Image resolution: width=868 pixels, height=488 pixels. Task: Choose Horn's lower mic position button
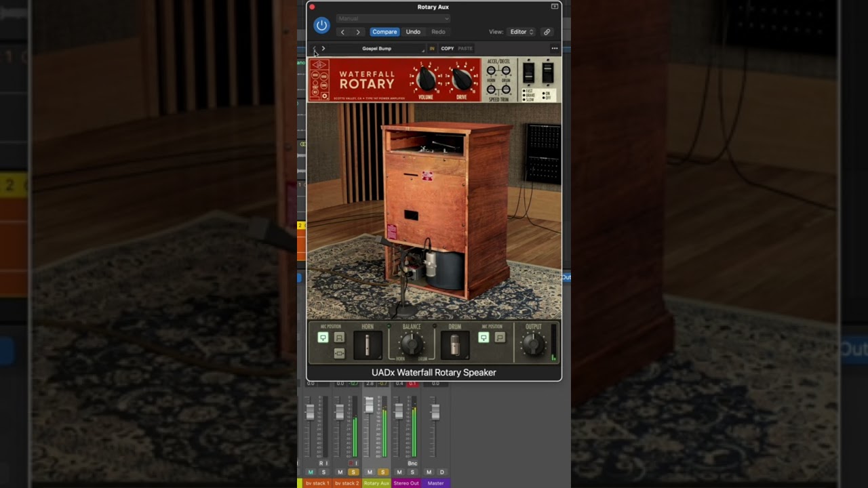[x=339, y=353]
